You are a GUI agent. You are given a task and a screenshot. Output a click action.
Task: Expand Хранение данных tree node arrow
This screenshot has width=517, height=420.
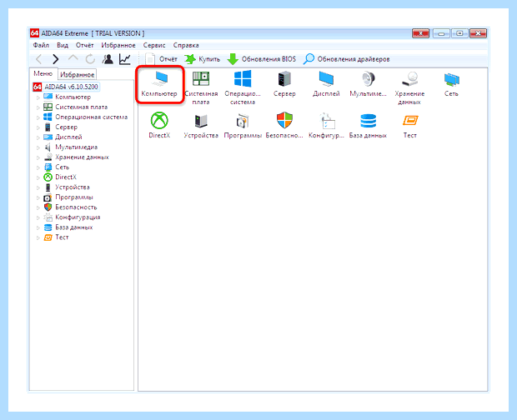38,157
